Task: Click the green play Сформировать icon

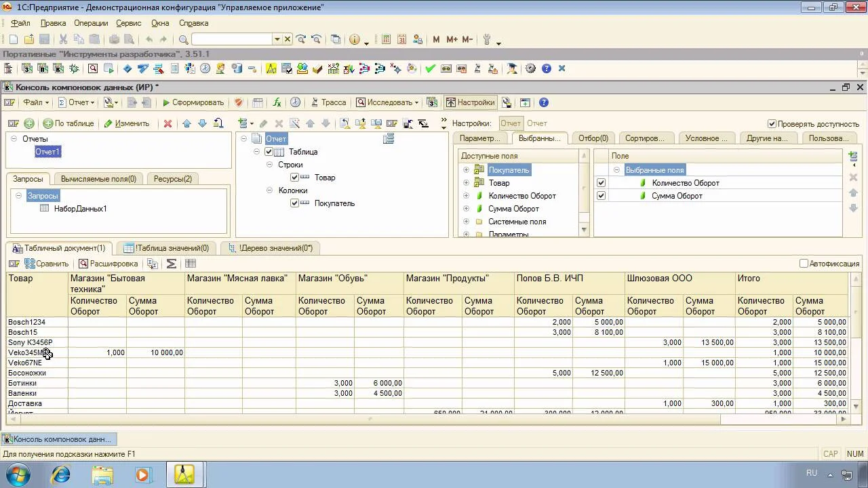Action: [x=166, y=102]
